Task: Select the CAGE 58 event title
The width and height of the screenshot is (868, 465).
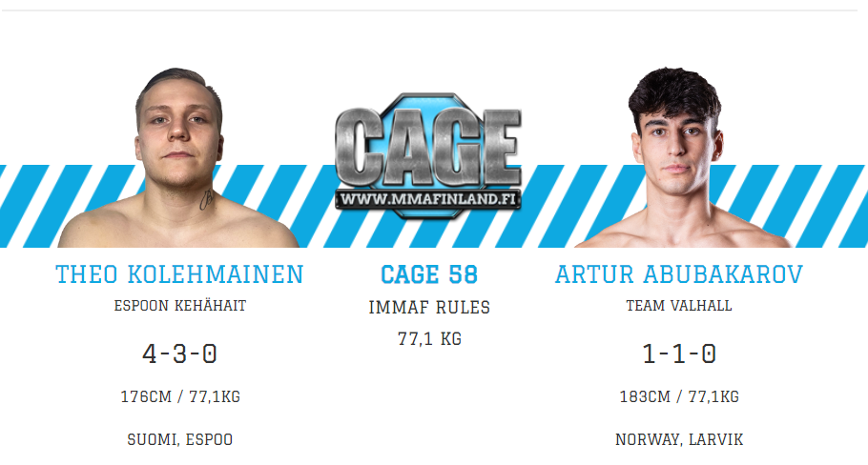Action: pos(429,274)
